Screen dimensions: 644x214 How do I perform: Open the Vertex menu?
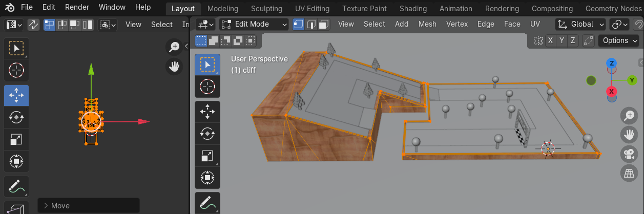[457, 24]
